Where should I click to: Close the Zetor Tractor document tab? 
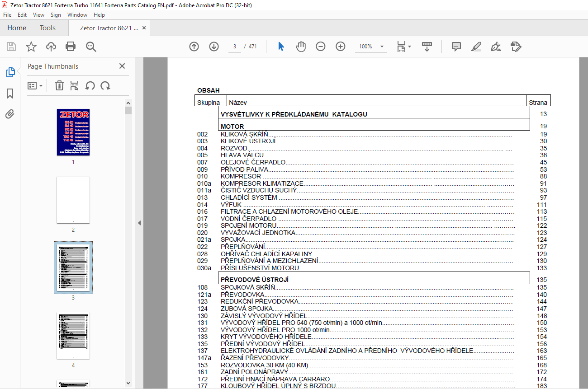(x=144, y=28)
